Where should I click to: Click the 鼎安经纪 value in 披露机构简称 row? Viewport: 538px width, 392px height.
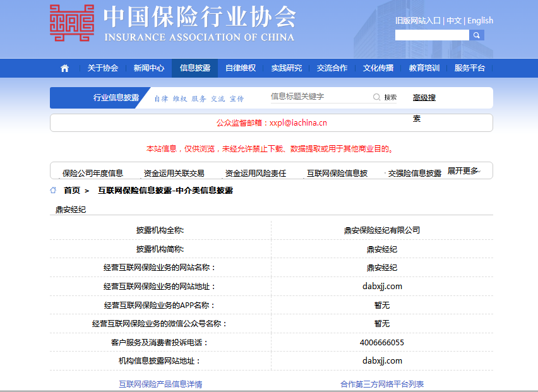[382, 249]
